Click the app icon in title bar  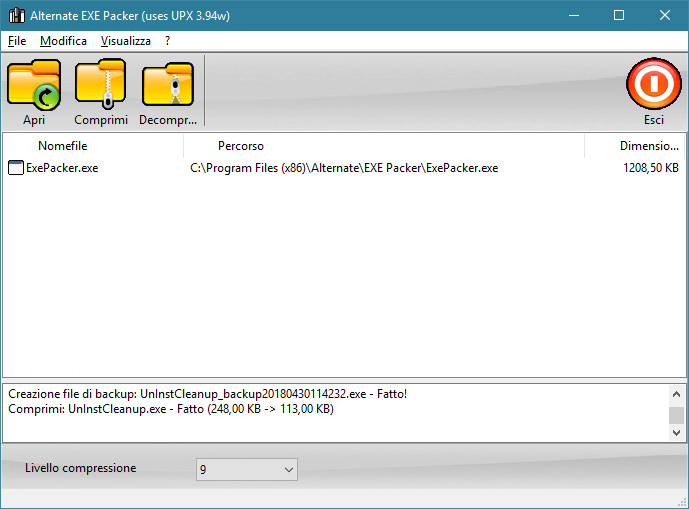[x=15, y=15]
